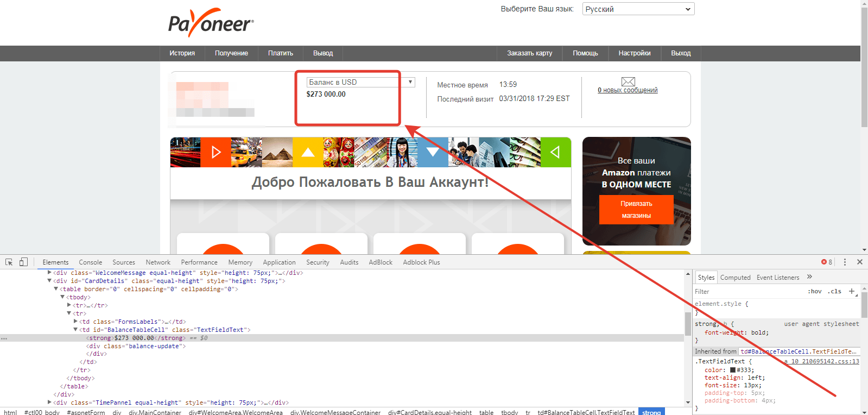Open the language dropdown showing Русский

(638, 9)
